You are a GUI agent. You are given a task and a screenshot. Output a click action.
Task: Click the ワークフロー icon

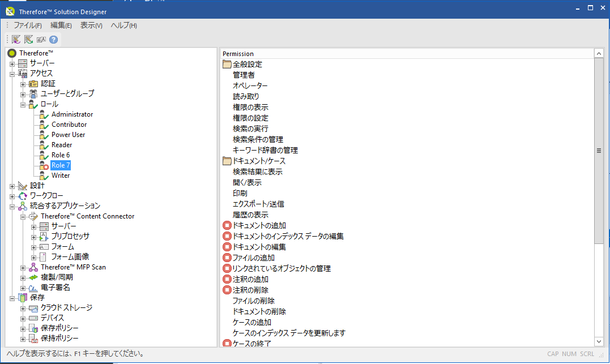point(23,196)
